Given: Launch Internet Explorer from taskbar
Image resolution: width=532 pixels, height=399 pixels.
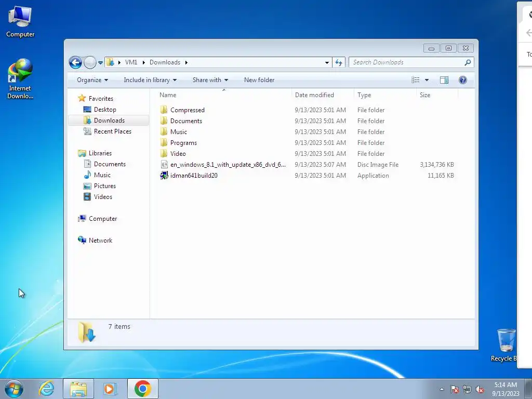Looking at the screenshot, I should tap(46, 389).
